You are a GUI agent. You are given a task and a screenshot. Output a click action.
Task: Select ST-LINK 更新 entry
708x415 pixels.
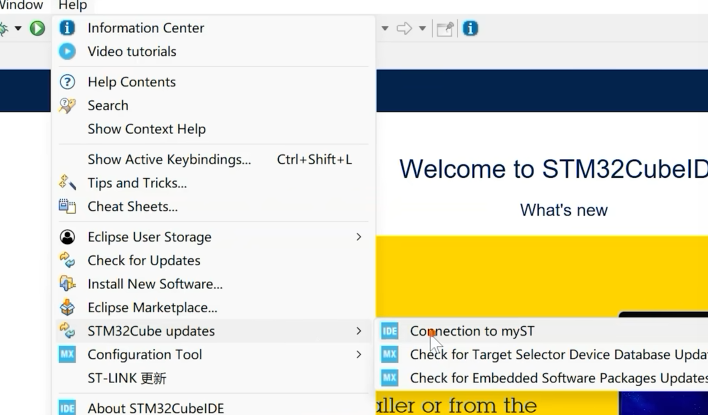tap(214, 378)
